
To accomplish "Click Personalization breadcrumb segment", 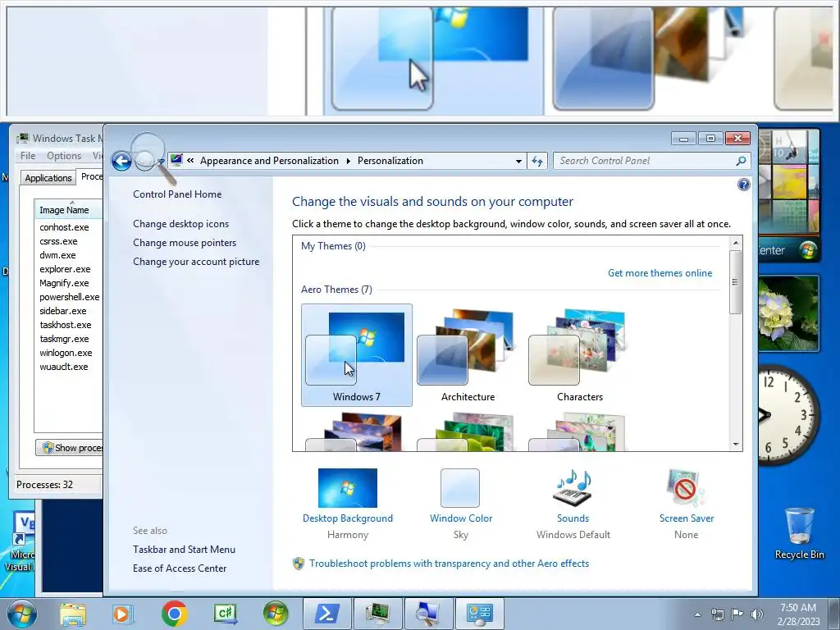I will [390, 161].
